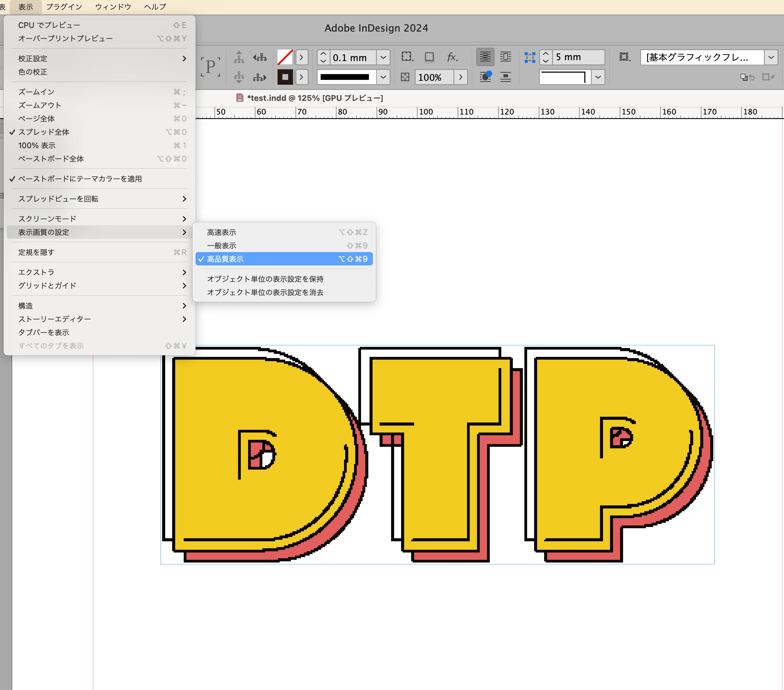This screenshot has height=690, width=784.
Task: Click the fx effects icon
Action: [x=452, y=57]
